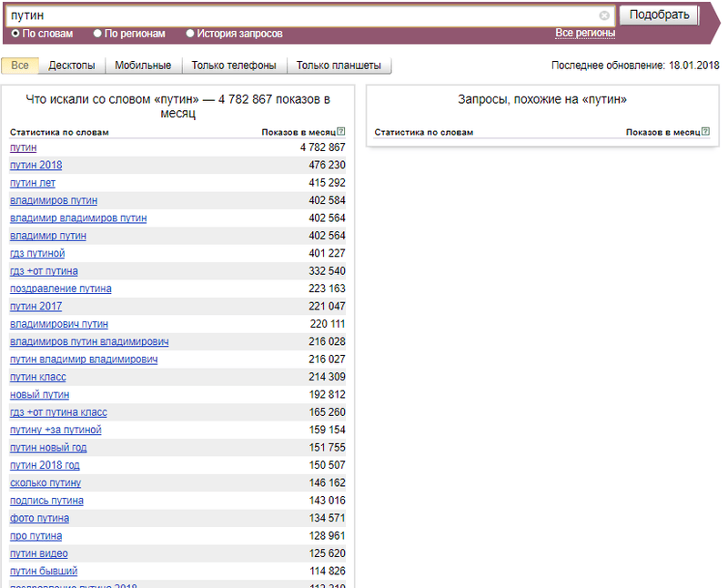This screenshot has width=728, height=588.
Task: Select the 'По словам' radio option
Action: point(15,34)
